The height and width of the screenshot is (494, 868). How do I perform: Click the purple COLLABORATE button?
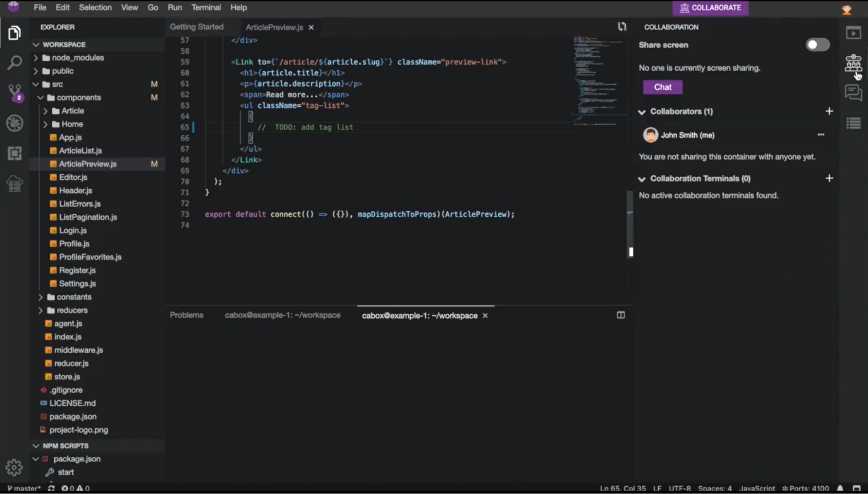pyautogui.click(x=710, y=8)
